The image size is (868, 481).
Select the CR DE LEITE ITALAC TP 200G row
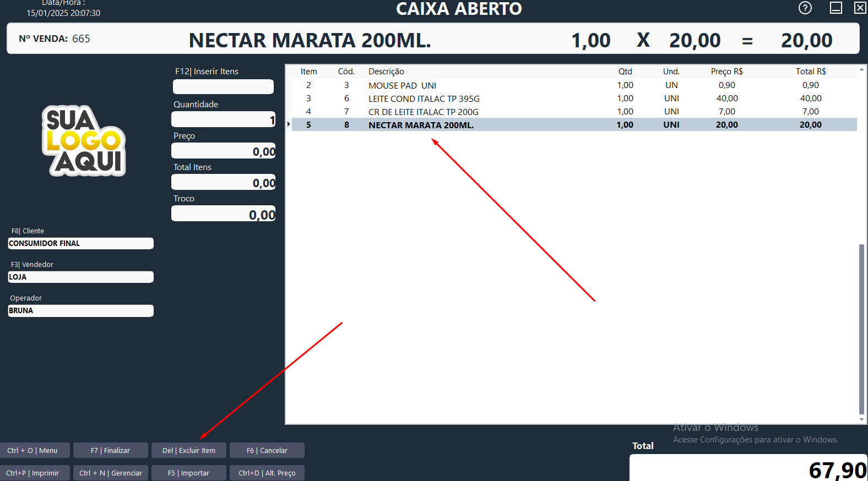(574, 112)
